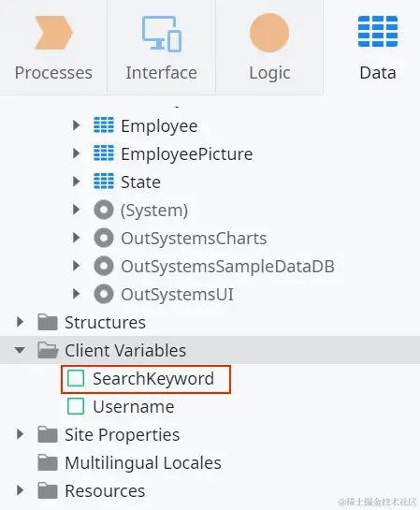Select the Data tab
Image resolution: width=420 pixels, height=510 pixels.
[x=377, y=47]
